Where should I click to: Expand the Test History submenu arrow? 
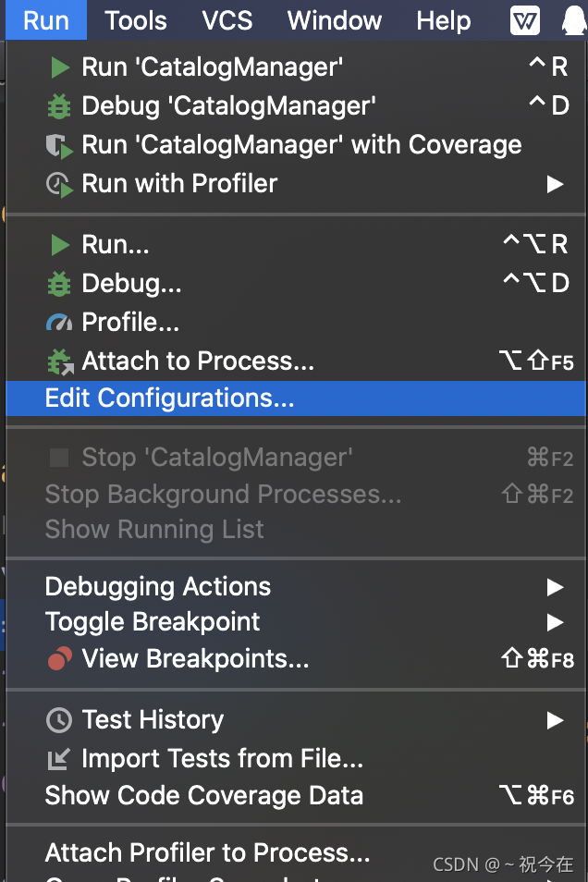click(555, 720)
